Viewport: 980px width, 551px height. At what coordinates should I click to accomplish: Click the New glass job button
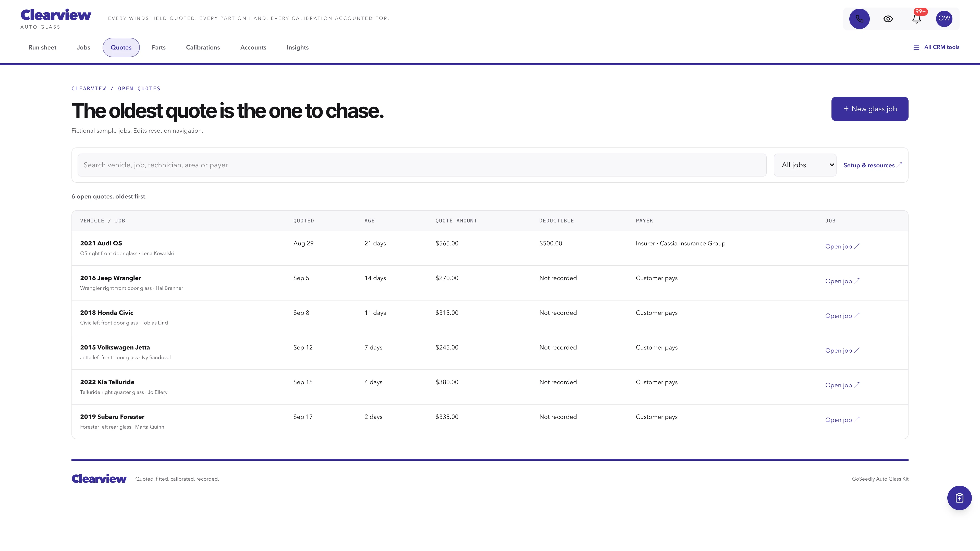[x=870, y=109]
